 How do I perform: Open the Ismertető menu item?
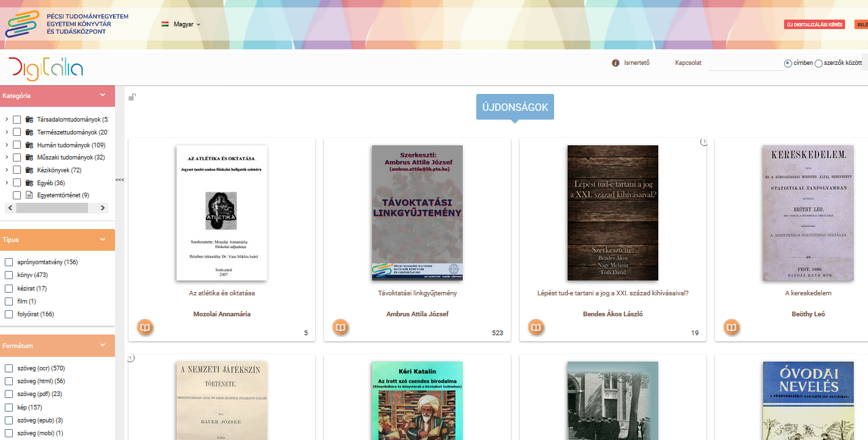(636, 63)
